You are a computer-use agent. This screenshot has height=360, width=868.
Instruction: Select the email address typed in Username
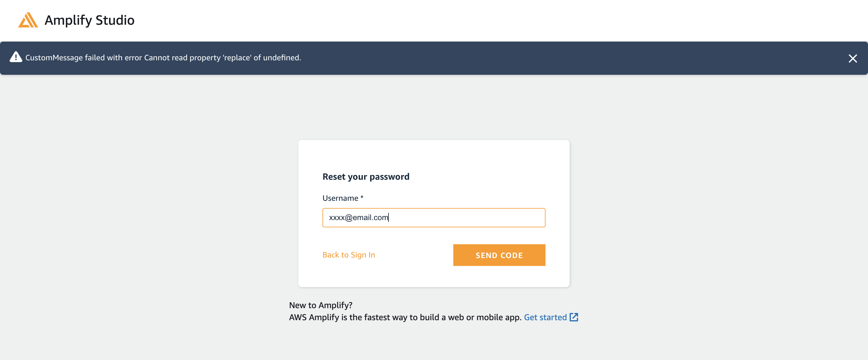pyautogui.click(x=359, y=217)
